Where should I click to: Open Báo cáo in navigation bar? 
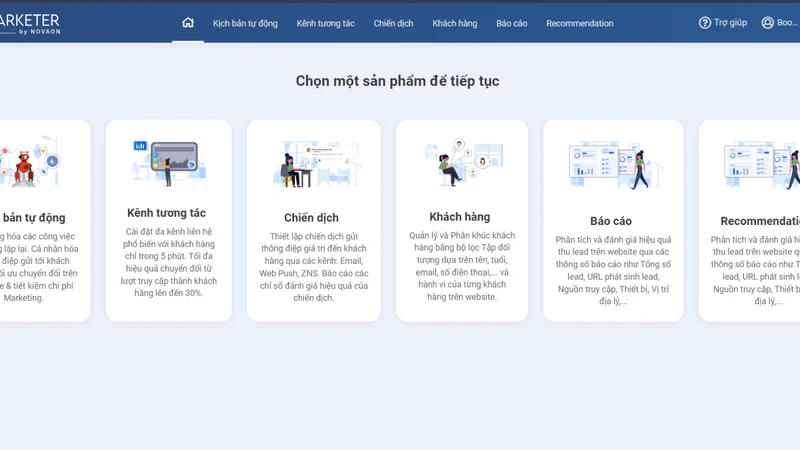pos(511,23)
